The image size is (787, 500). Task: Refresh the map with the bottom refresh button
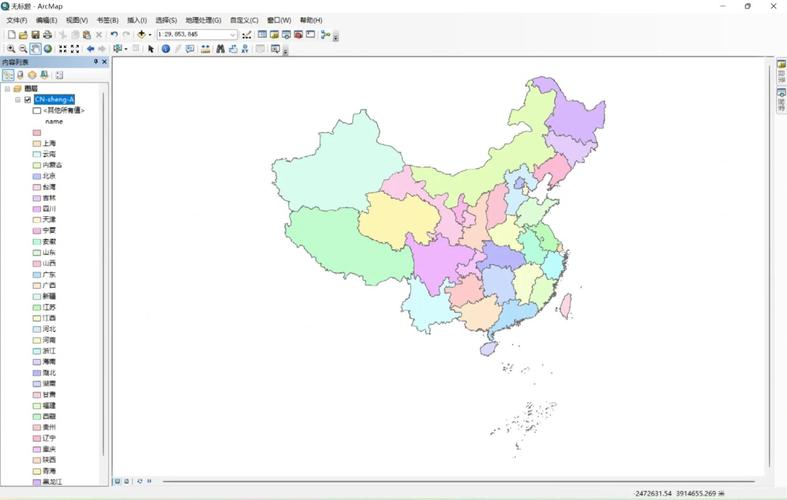[x=140, y=481]
